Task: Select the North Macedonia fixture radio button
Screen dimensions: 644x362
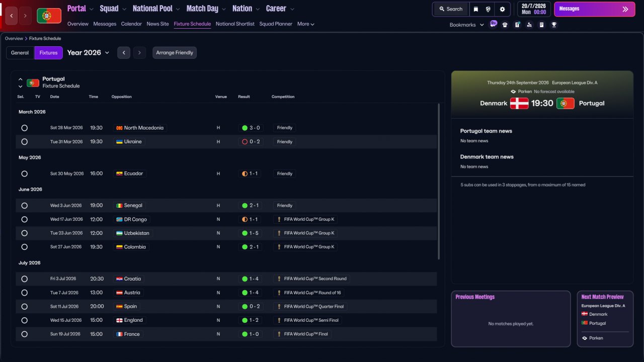Action: pos(24,128)
